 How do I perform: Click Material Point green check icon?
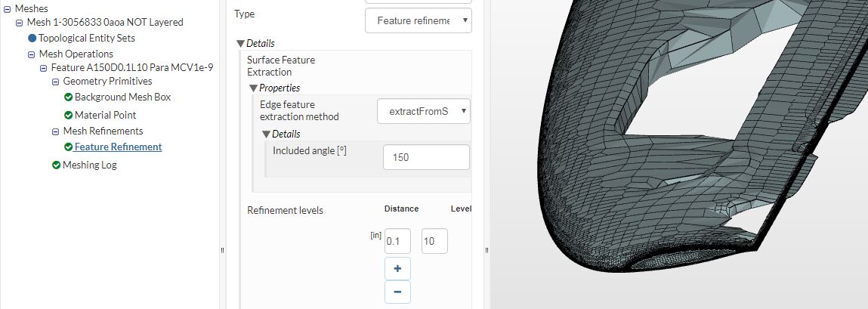tap(68, 116)
